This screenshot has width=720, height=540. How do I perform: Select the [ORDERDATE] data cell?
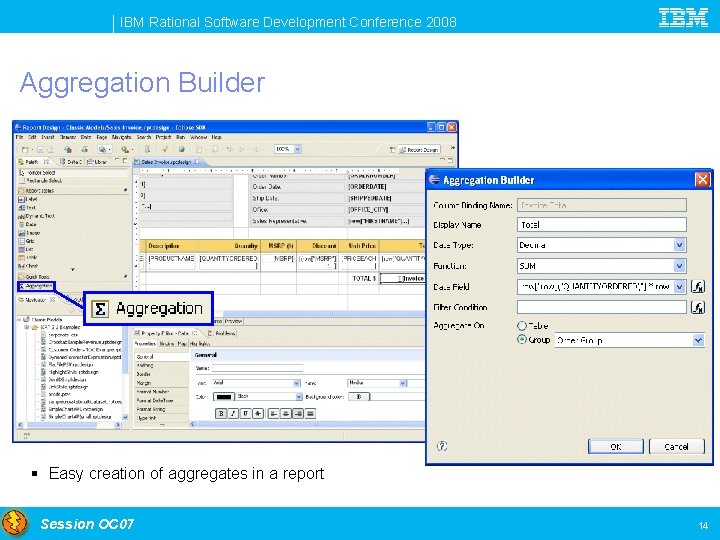pyautogui.click(x=367, y=187)
